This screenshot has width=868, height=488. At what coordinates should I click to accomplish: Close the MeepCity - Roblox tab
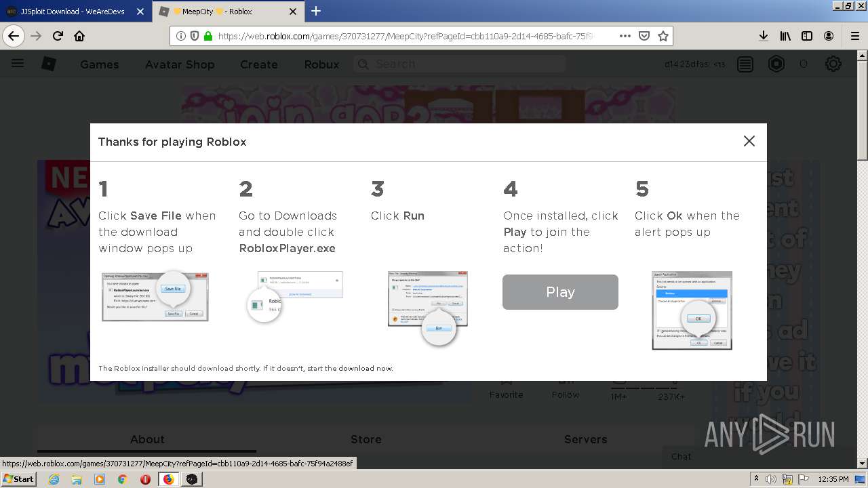(293, 12)
